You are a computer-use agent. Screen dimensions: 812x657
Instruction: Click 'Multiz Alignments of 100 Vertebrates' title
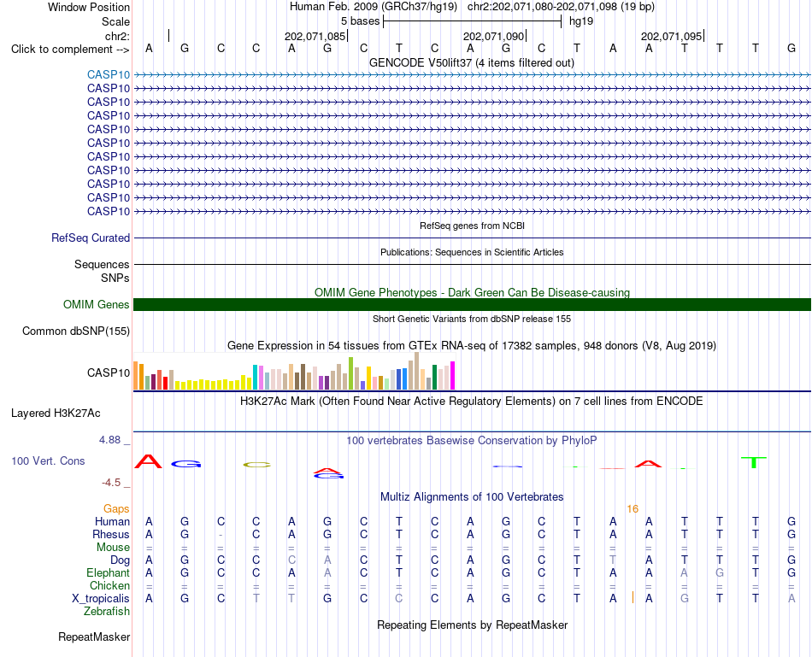472,497
